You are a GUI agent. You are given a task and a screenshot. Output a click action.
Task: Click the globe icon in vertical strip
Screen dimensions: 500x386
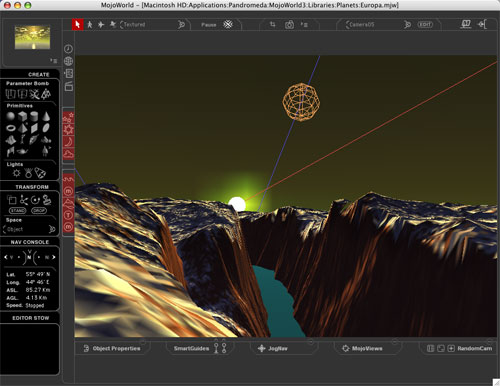pyautogui.click(x=68, y=61)
